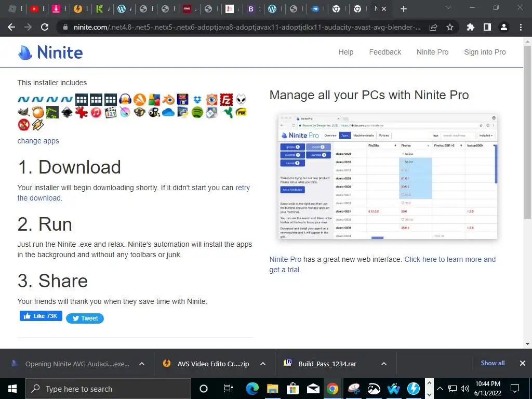This screenshot has width=532, height=399.
Task: Click the GIMP mascot icon
Action: [23, 112]
